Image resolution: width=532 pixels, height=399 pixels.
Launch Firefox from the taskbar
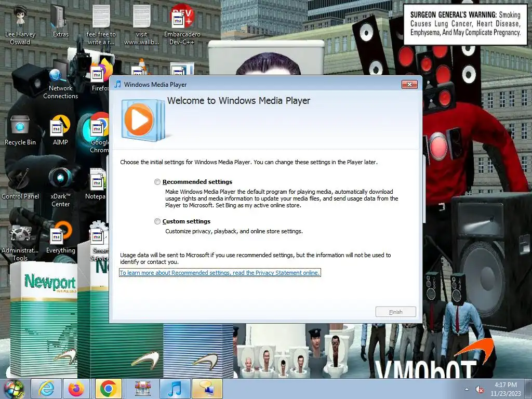(x=76, y=389)
